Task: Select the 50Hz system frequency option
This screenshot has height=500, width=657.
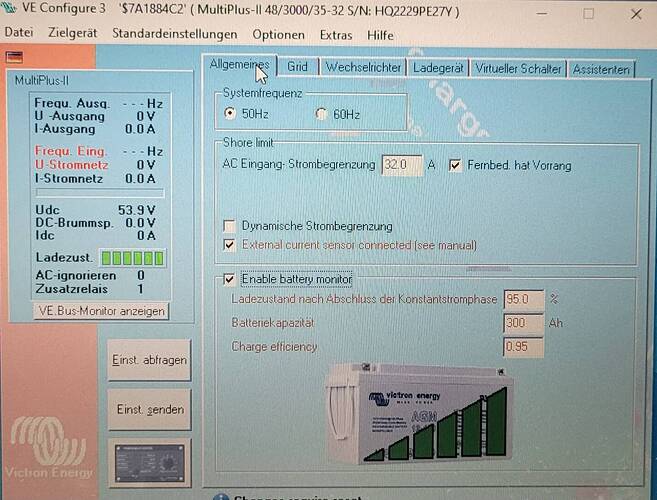Action: (x=230, y=113)
